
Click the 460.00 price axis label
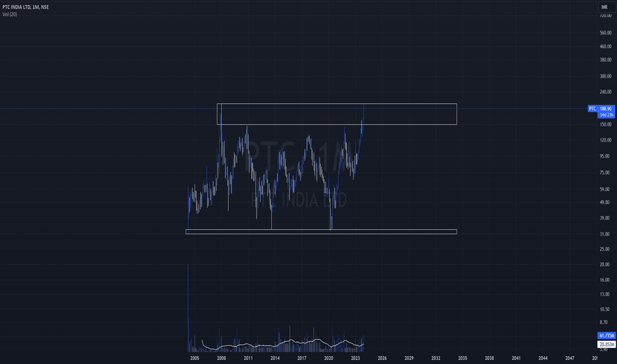606,46
